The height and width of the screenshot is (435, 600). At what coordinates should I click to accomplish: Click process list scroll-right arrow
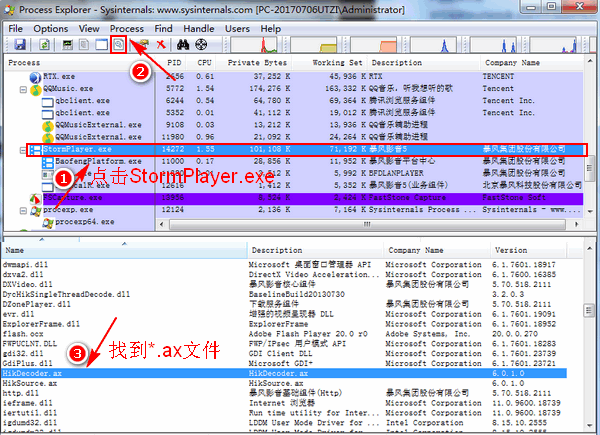[576, 224]
